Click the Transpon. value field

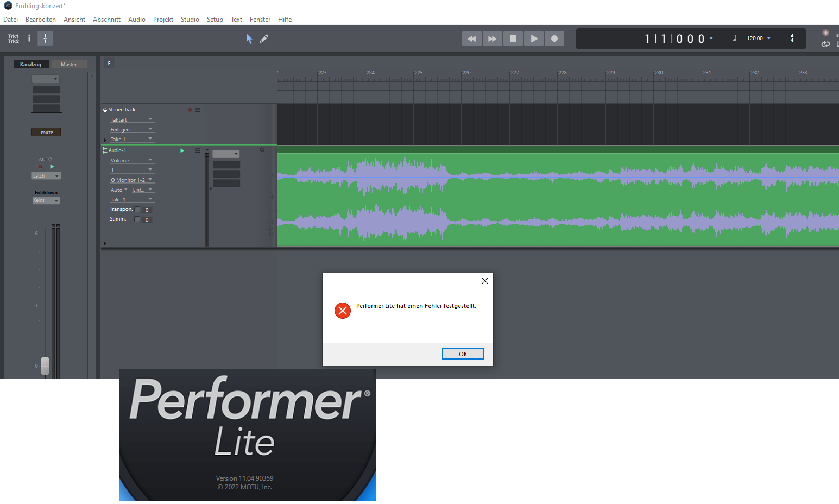(147, 210)
